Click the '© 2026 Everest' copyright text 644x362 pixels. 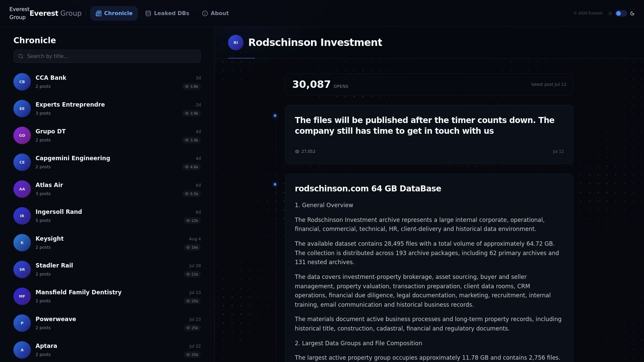click(588, 13)
